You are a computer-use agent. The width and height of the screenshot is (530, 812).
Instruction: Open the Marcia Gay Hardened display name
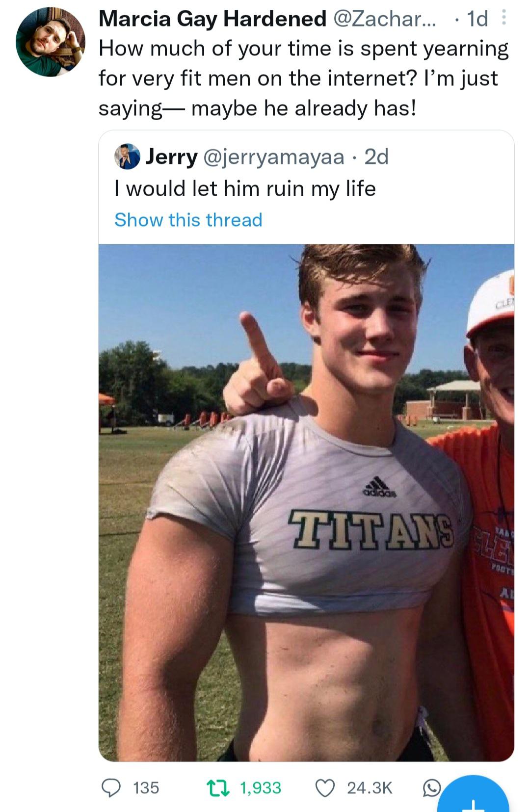click(212, 19)
